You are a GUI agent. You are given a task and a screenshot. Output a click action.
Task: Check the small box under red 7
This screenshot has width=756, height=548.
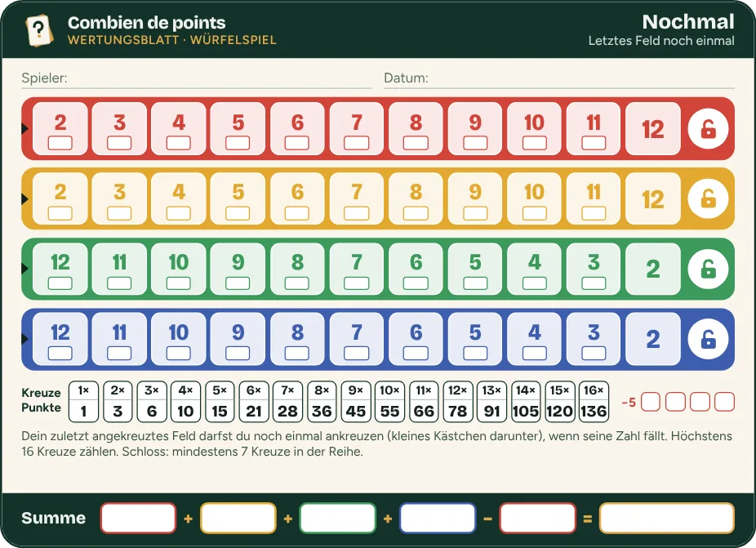click(356, 143)
